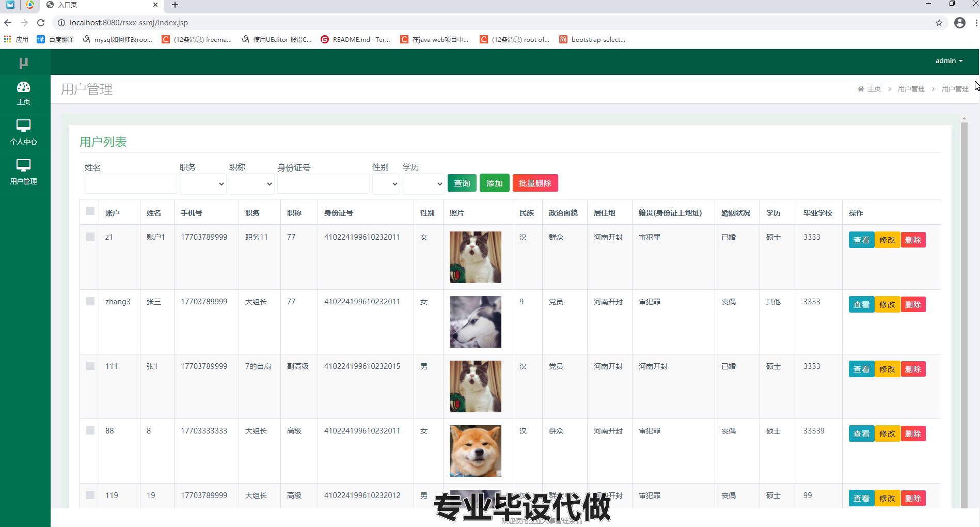Open the README.md bookmark
Screen dimensions: 980x527
[x=355, y=39]
